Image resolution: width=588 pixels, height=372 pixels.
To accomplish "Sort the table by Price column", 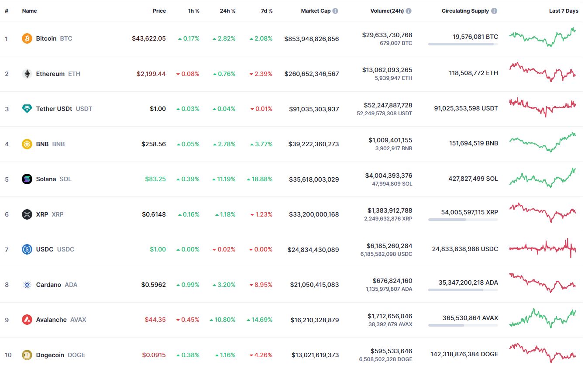I will [x=159, y=11].
